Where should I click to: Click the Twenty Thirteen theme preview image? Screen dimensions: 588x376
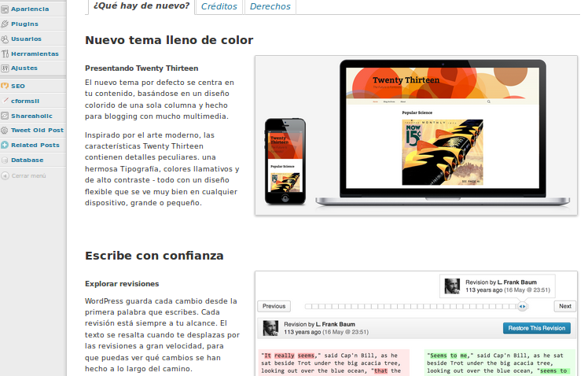(x=417, y=135)
